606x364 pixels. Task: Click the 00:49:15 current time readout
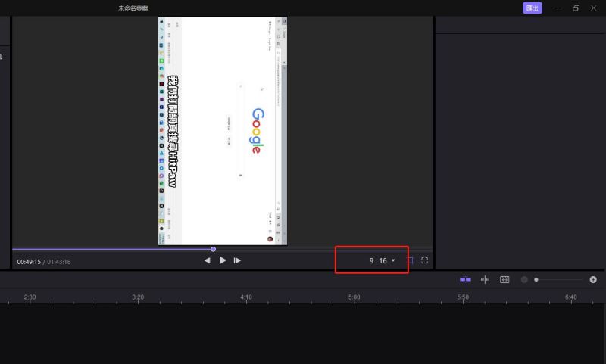click(x=29, y=262)
